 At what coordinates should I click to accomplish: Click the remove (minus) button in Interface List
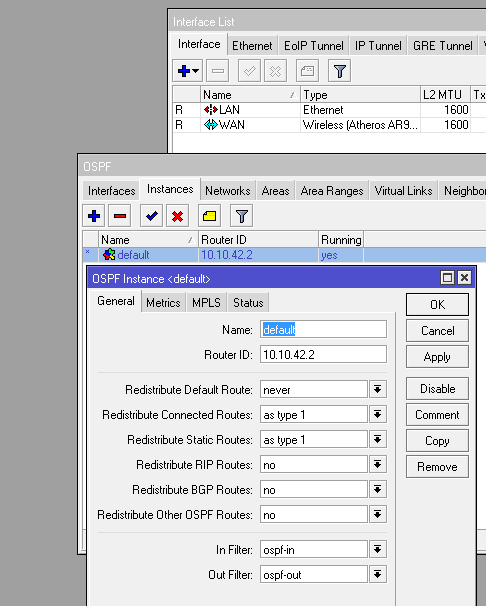tap(218, 71)
